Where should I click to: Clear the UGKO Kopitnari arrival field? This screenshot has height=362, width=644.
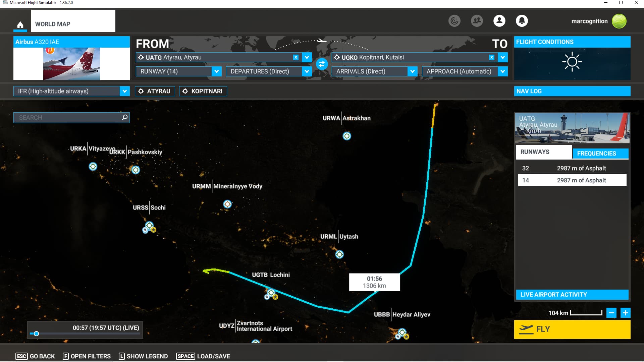pyautogui.click(x=491, y=57)
